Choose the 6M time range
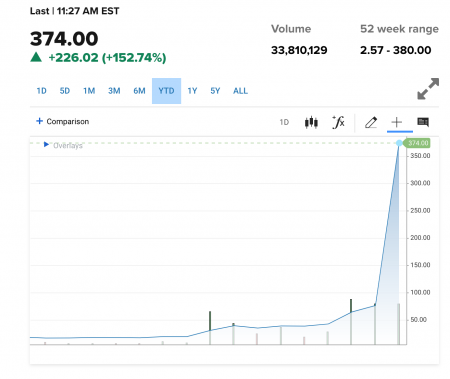Image resolution: width=450 pixels, height=379 pixels. [x=139, y=91]
